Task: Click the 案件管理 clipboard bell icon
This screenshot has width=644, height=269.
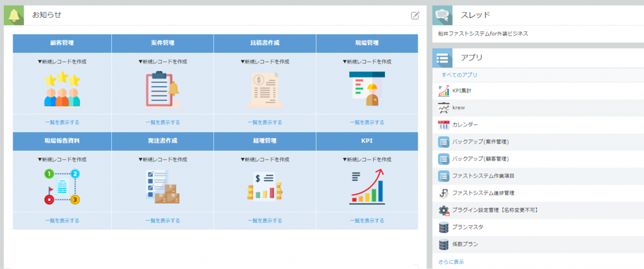Action: (x=162, y=89)
